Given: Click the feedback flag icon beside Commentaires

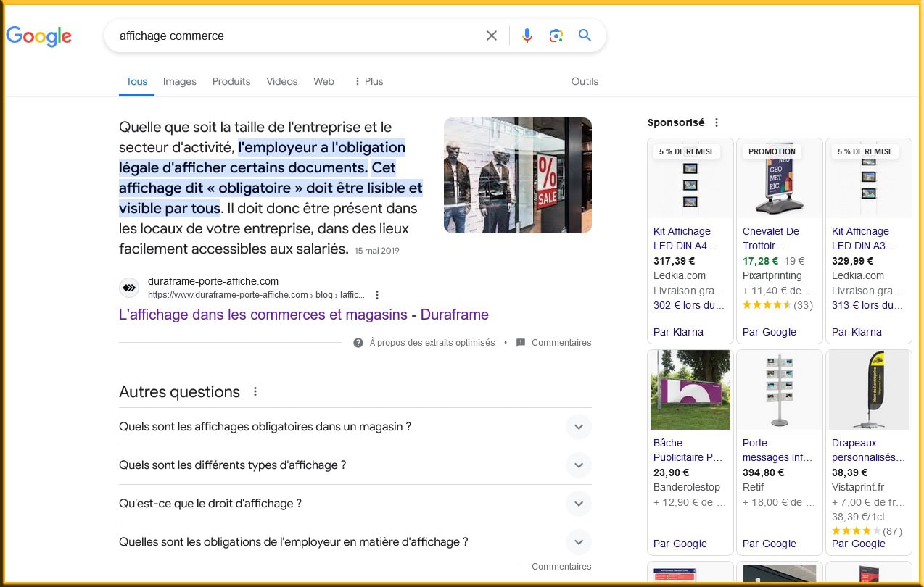Looking at the screenshot, I should coord(520,342).
